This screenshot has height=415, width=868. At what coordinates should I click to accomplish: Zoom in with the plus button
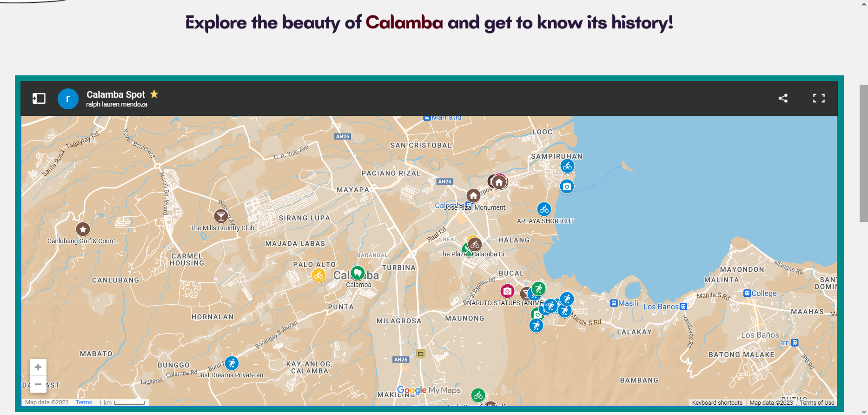point(38,367)
